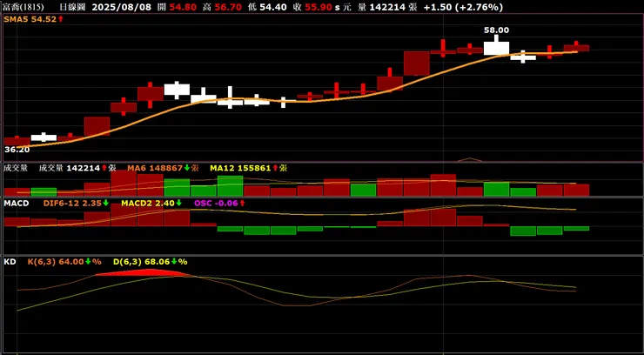Screen dimensions: 644x355
Task: Click the green down arrow after DIF6-12 2.35
Action: (106, 203)
